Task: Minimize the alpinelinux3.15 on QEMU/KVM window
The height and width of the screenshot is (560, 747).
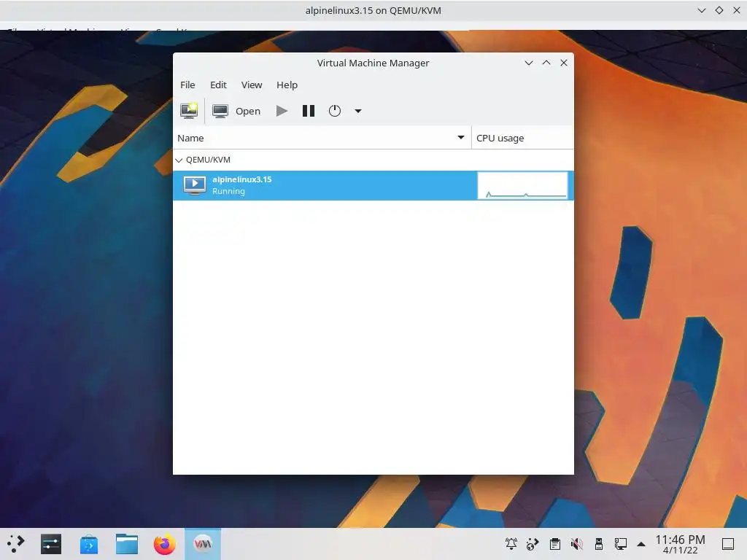Action: tap(701, 10)
